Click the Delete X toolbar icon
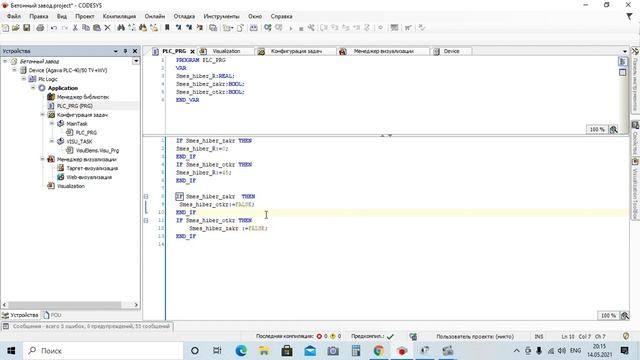640x360 pixels. tap(107, 28)
